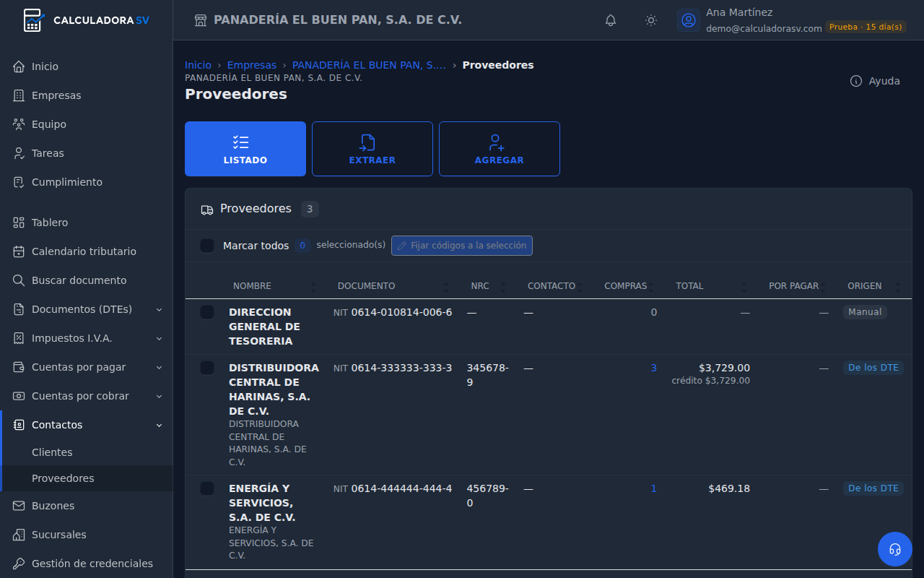Click the Buscar documento magnifier icon
Viewport: 924px width, 578px height.
pos(19,280)
